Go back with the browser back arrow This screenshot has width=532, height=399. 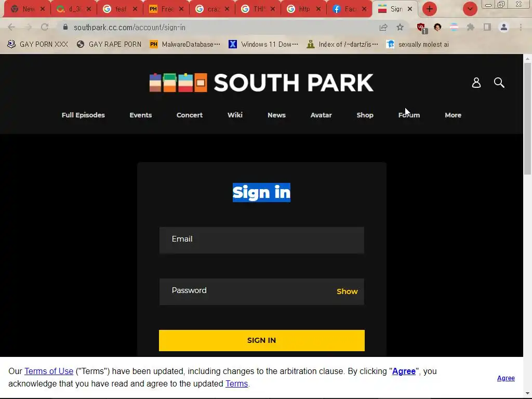click(x=11, y=27)
